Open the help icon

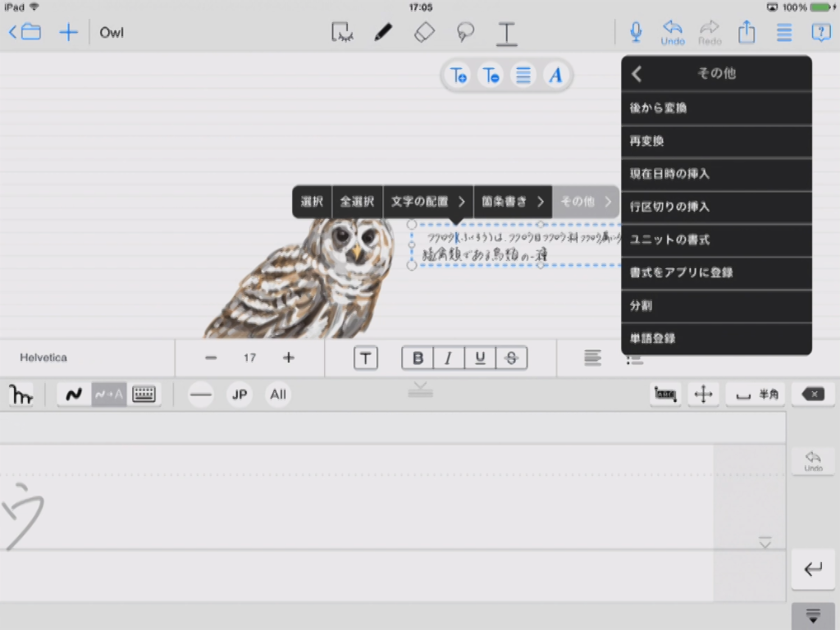(821, 32)
